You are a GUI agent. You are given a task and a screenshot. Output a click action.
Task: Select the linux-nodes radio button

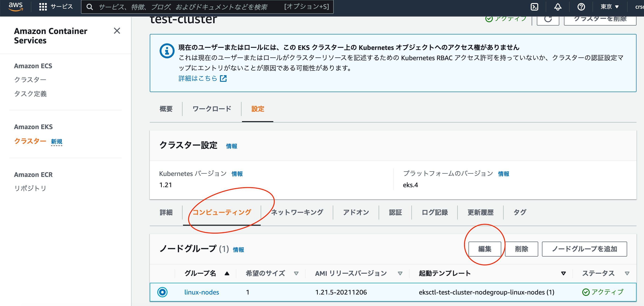pos(163,292)
